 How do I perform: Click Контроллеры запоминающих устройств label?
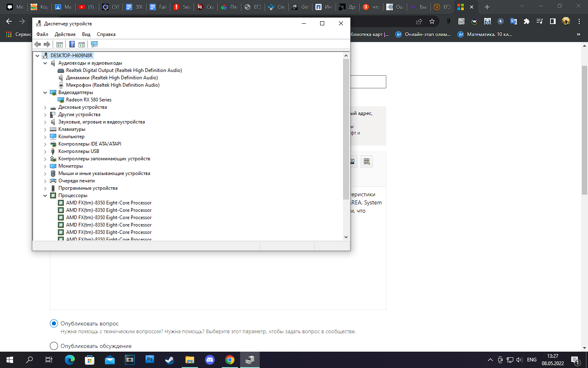click(104, 159)
